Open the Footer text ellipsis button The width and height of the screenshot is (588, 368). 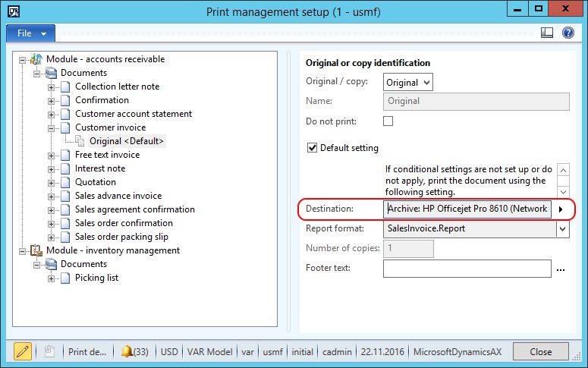(x=561, y=269)
